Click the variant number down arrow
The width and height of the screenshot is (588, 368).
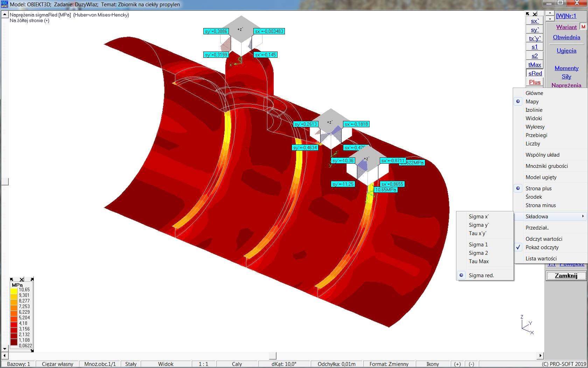550,19
